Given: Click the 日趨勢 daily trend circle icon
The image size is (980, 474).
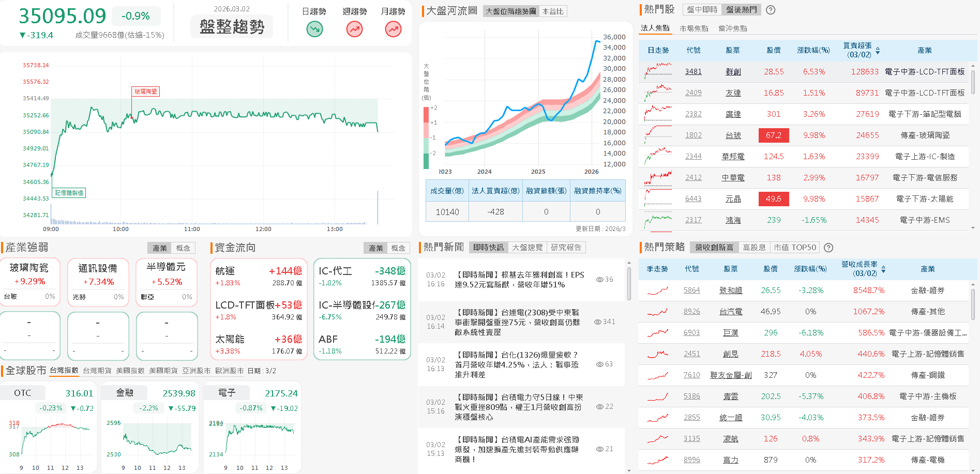Looking at the screenshot, I should 313,29.
